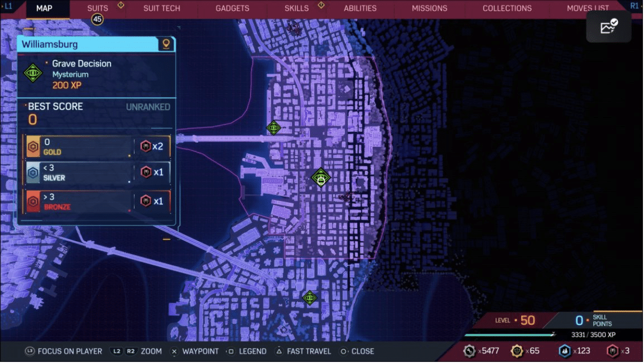Screen dimensions: 644x363
Task: Click the L3 stick button icon
Action: point(29,351)
